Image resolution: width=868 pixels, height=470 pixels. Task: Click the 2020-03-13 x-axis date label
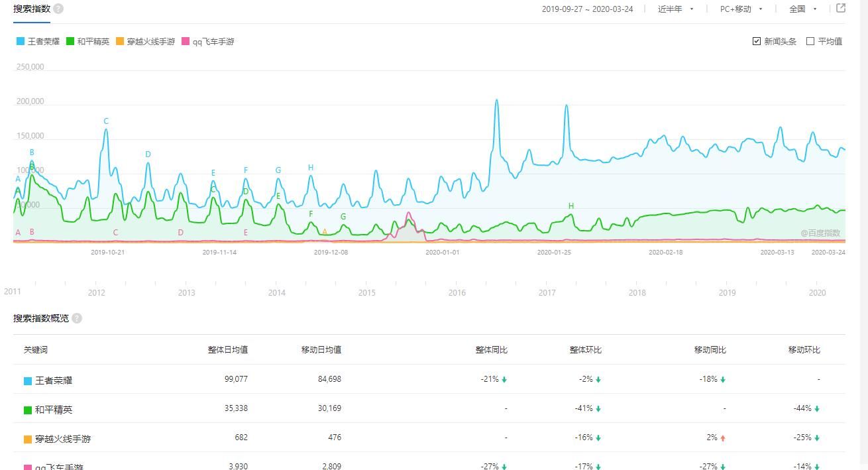(x=777, y=253)
